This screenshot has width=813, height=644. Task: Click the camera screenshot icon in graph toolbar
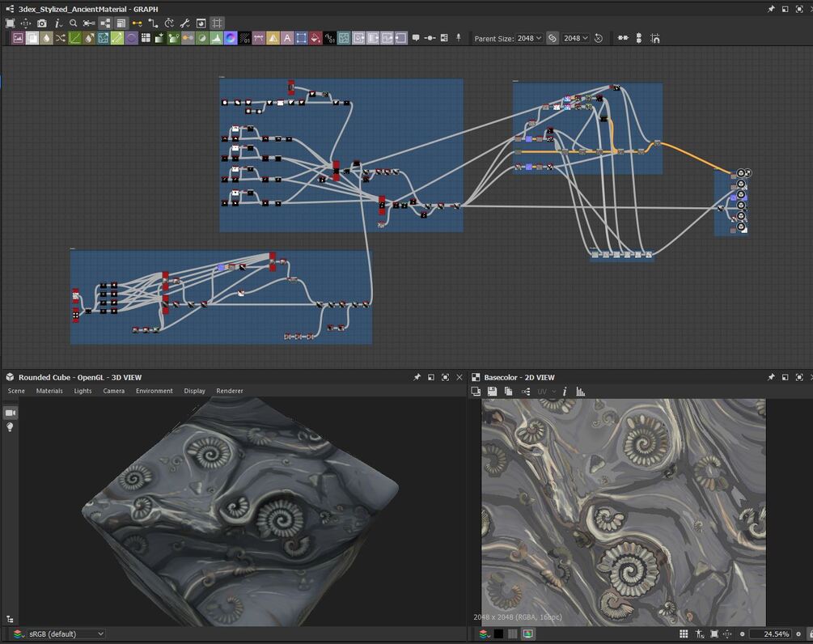[42, 23]
